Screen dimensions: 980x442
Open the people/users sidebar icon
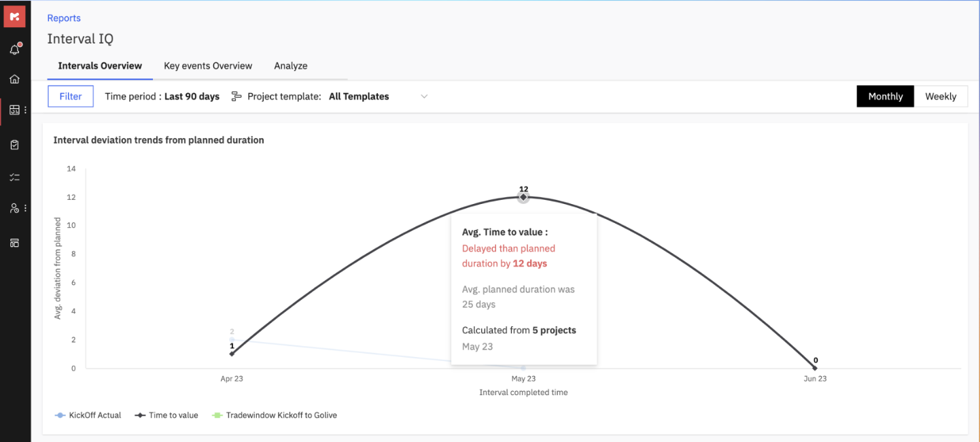(x=14, y=208)
